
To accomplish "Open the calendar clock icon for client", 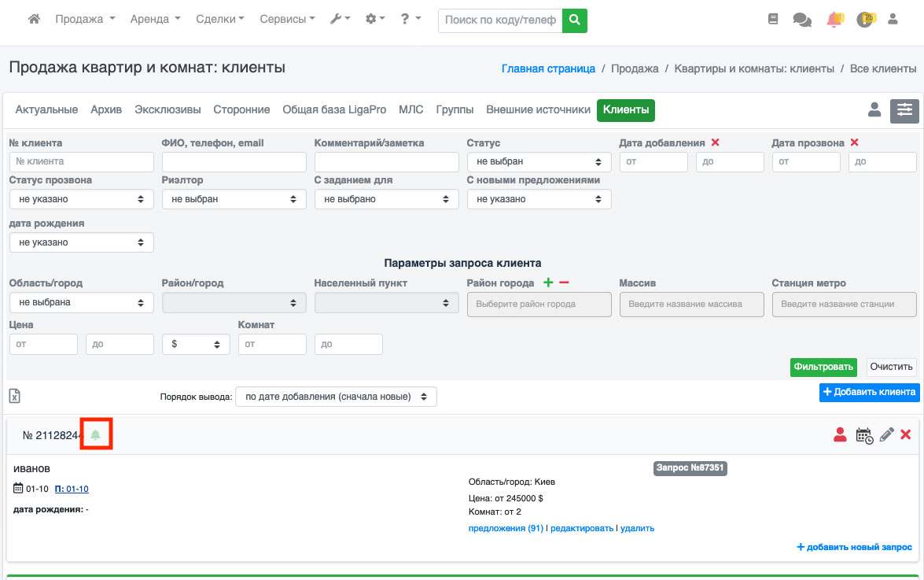I will point(864,435).
